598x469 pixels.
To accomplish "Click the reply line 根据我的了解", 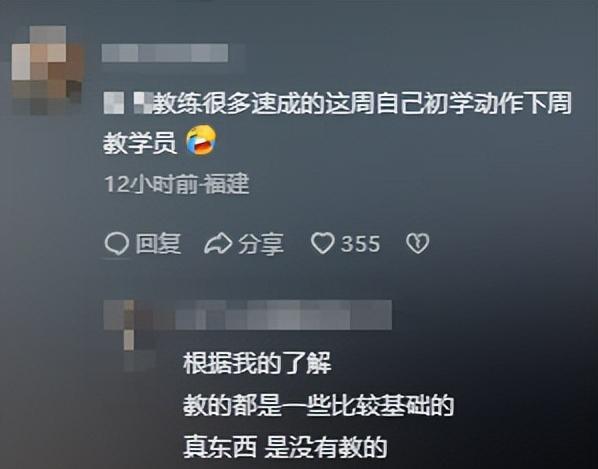I will [x=257, y=363].
